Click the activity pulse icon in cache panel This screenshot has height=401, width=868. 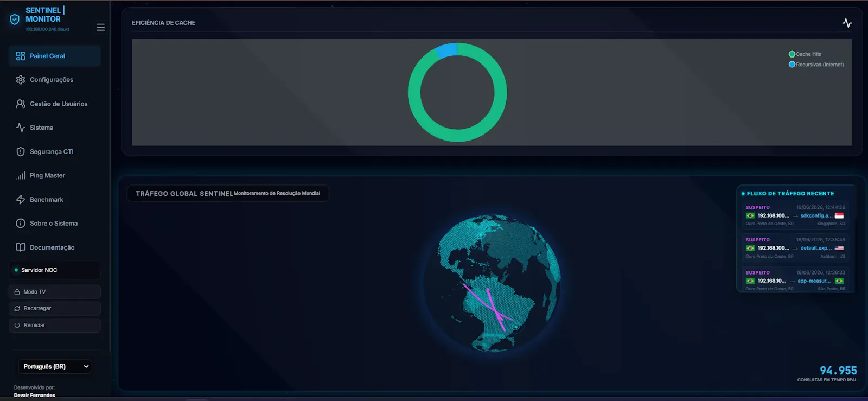click(847, 23)
